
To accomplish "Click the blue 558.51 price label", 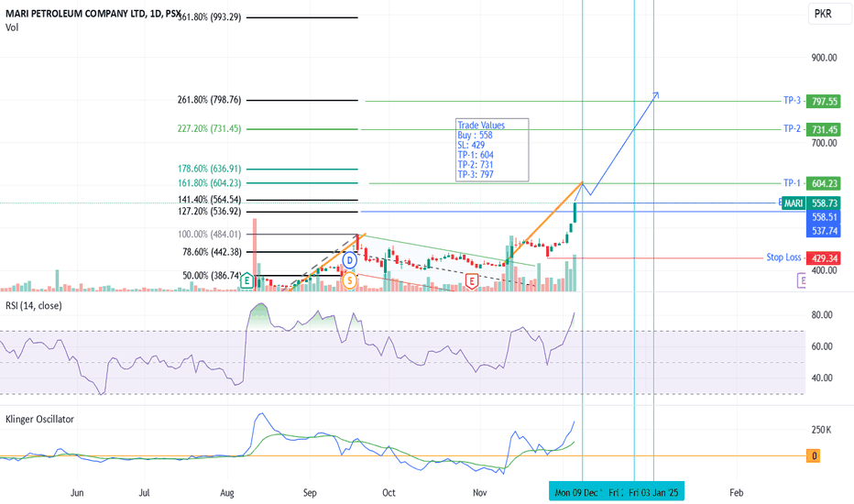I will [824, 217].
